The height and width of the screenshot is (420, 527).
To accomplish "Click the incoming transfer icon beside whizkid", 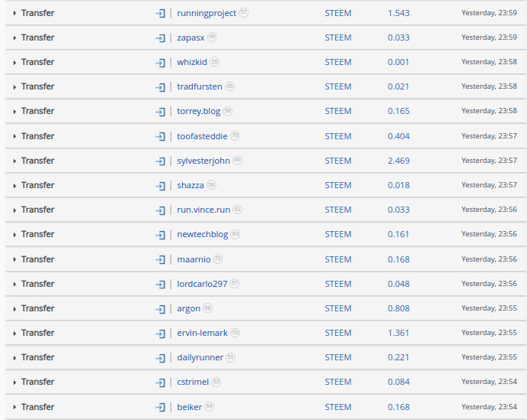I will click(x=161, y=63).
